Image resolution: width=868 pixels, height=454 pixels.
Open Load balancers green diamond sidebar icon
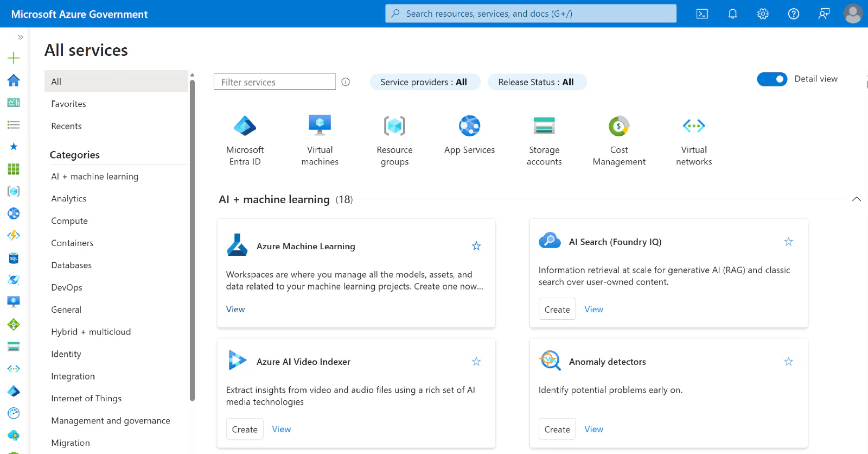(x=14, y=324)
